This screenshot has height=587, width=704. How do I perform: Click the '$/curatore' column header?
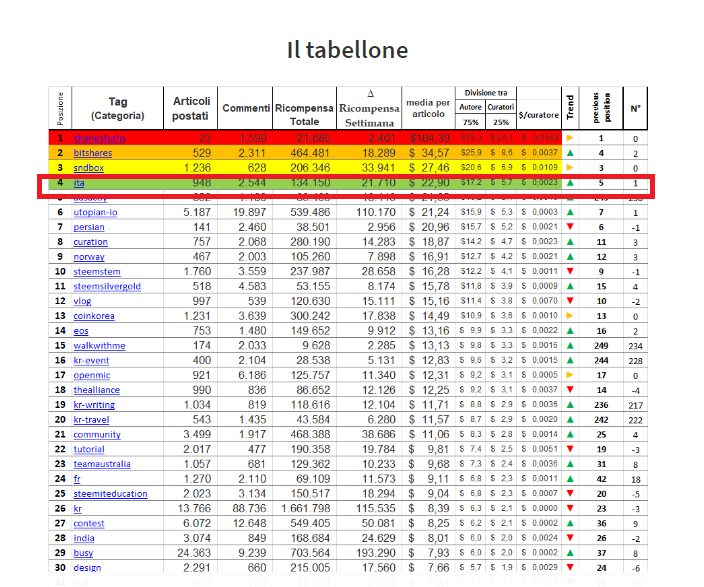coord(539,115)
